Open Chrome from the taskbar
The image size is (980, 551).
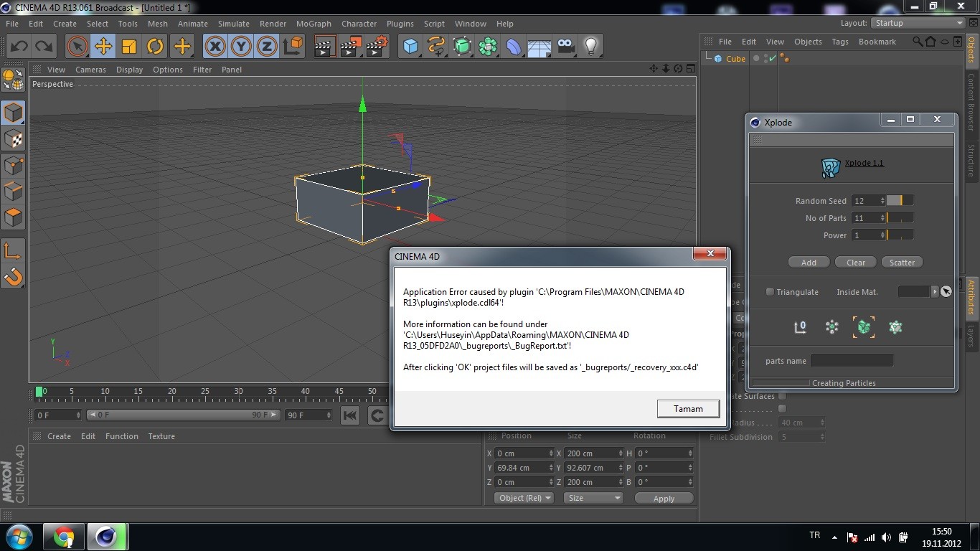pyautogui.click(x=63, y=537)
